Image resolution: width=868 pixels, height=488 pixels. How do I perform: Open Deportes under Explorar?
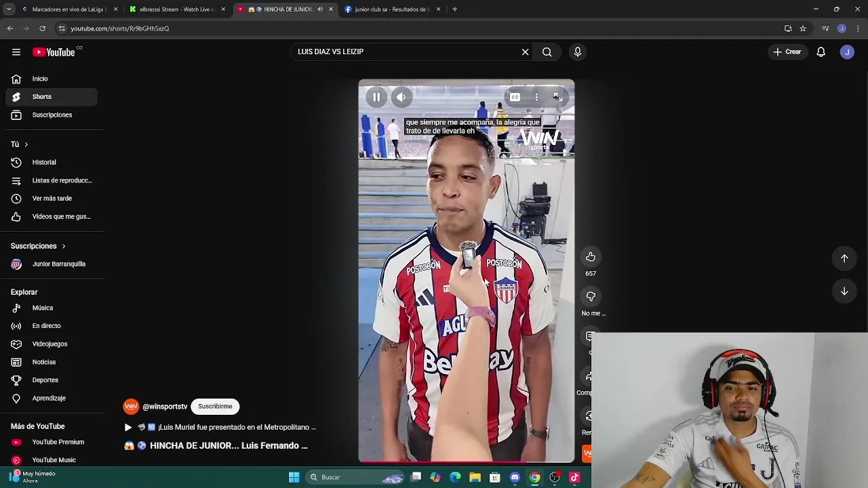coord(52,380)
